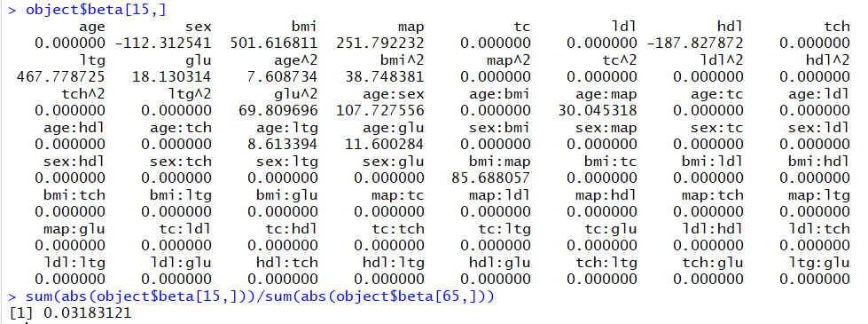The image size is (868, 324).
Task: Select the ltg coefficient 467.778725
Action: pyautogui.click(x=60, y=76)
